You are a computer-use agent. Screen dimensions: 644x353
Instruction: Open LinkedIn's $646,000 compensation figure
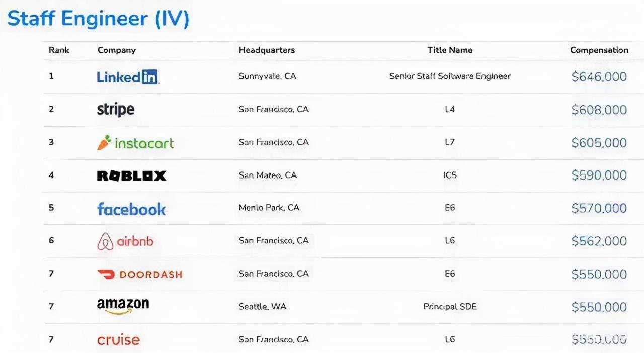coord(599,77)
